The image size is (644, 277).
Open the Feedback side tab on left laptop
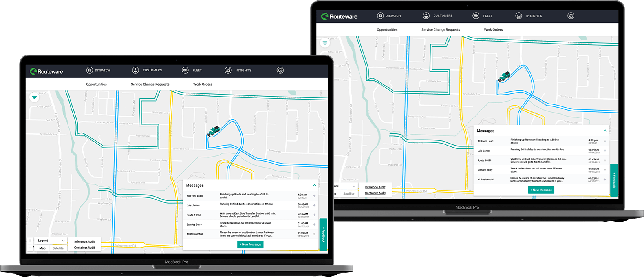(323, 234)
